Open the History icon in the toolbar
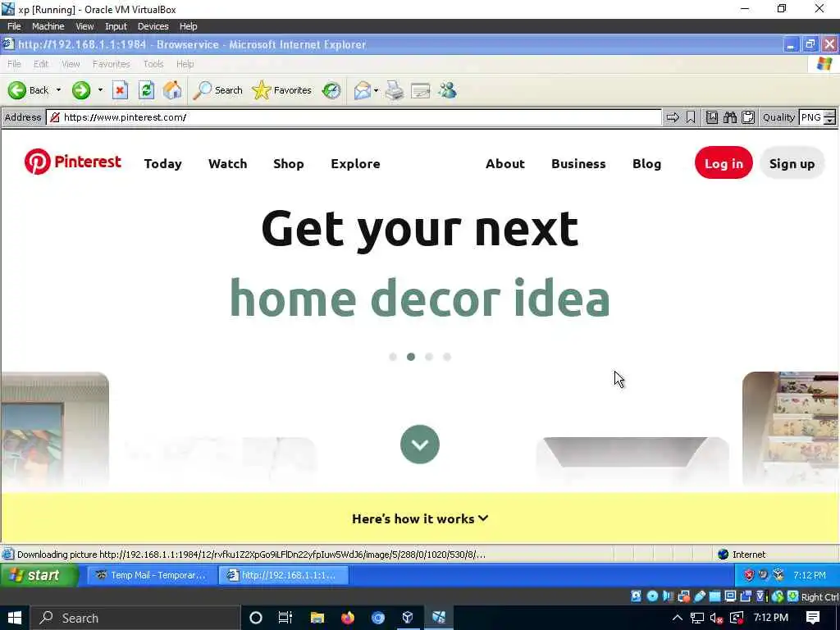Screen dimensions: 840x630 [x=331, y=90]
